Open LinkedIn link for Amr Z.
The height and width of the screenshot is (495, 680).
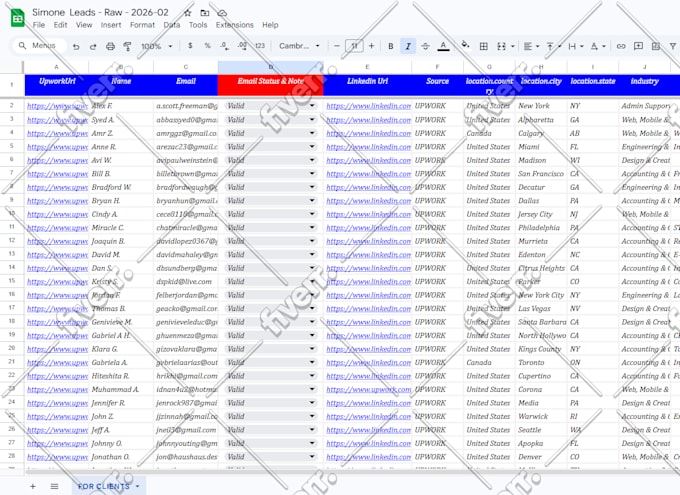coord(369,133)
